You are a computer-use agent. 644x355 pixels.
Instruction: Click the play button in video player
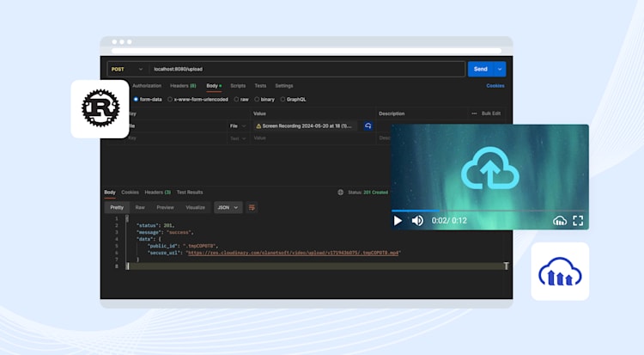click(398, 221)
